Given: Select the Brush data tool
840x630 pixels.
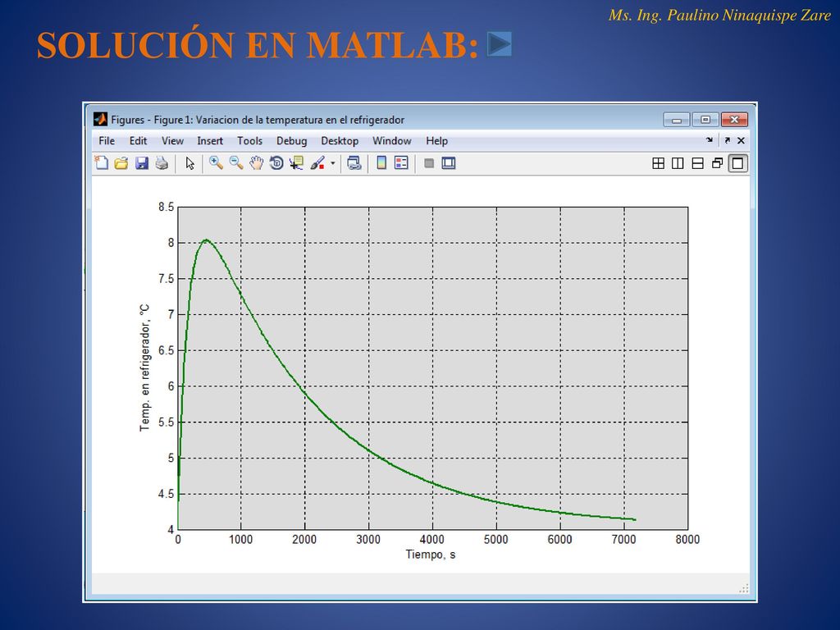Looking at the screenshot, I should (x=317, y=163).
